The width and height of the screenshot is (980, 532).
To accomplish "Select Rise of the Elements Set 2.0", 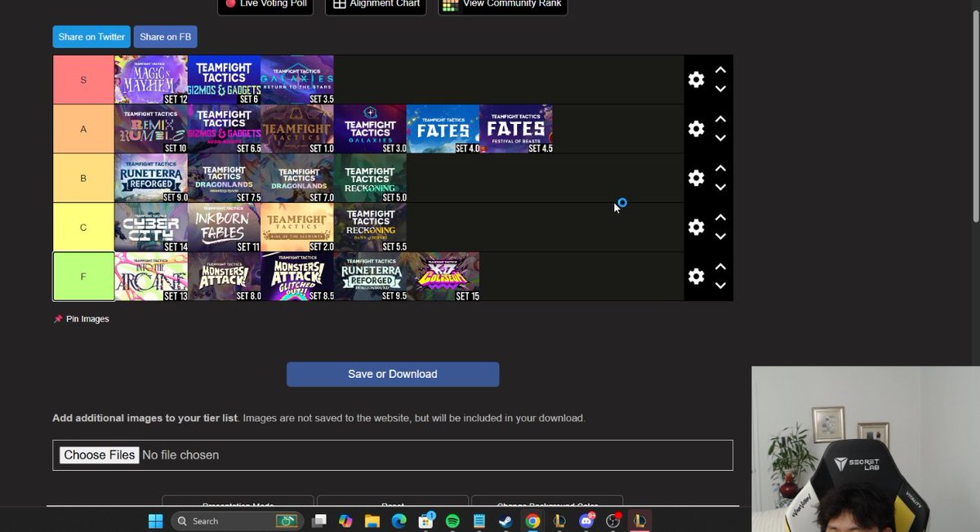I will point(297,227).
